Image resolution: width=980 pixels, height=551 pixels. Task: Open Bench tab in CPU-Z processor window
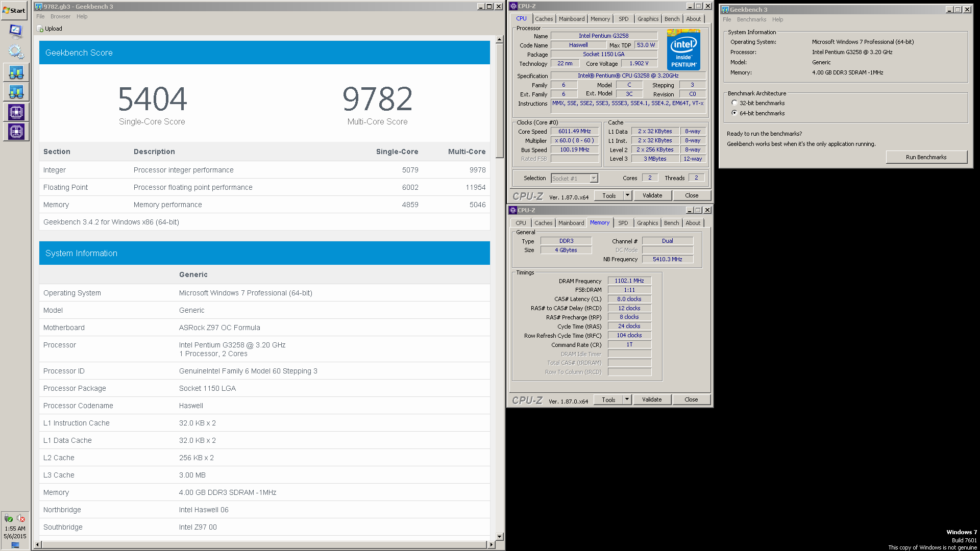[x=672, y=19]
